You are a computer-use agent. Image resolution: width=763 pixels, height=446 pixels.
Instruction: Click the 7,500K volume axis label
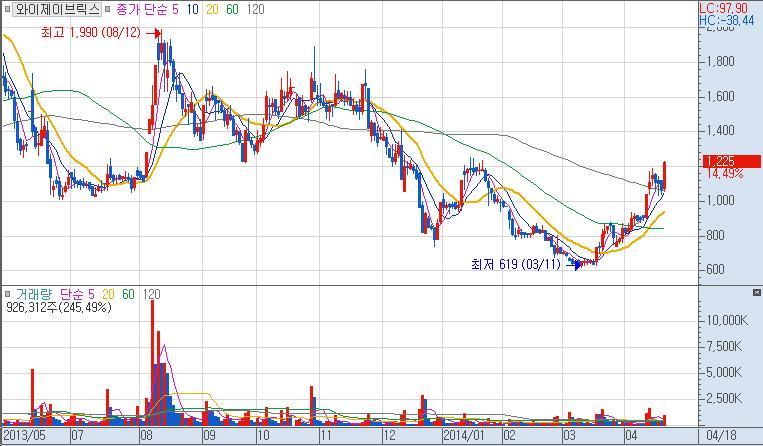[724, 346]
